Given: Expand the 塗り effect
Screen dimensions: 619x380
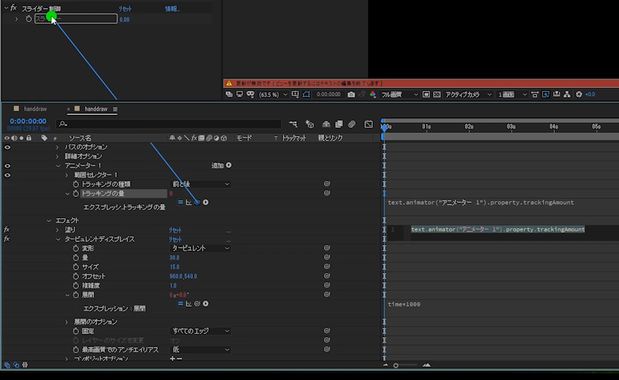Looking at the screenshot, I should coord(58,230).
